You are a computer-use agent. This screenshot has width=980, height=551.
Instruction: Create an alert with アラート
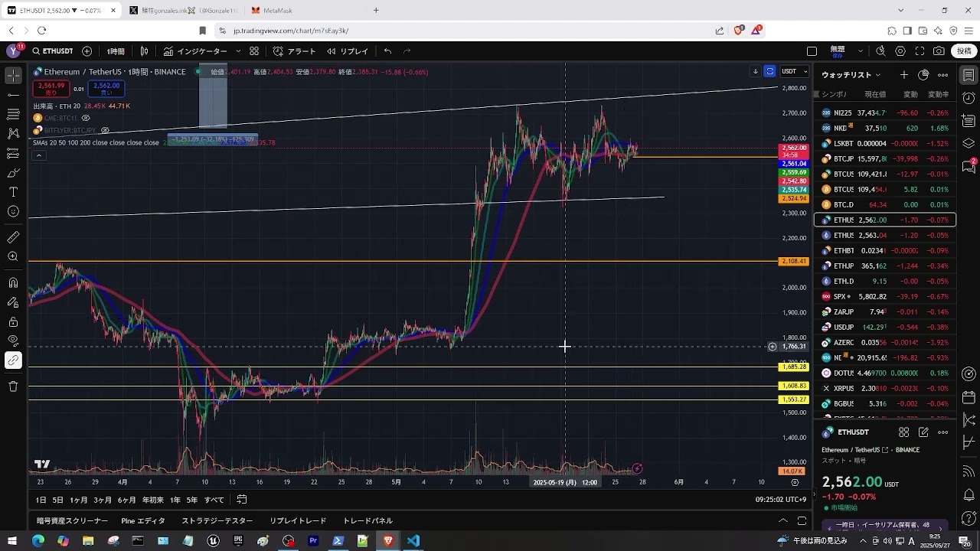click(x=294, y=51)
